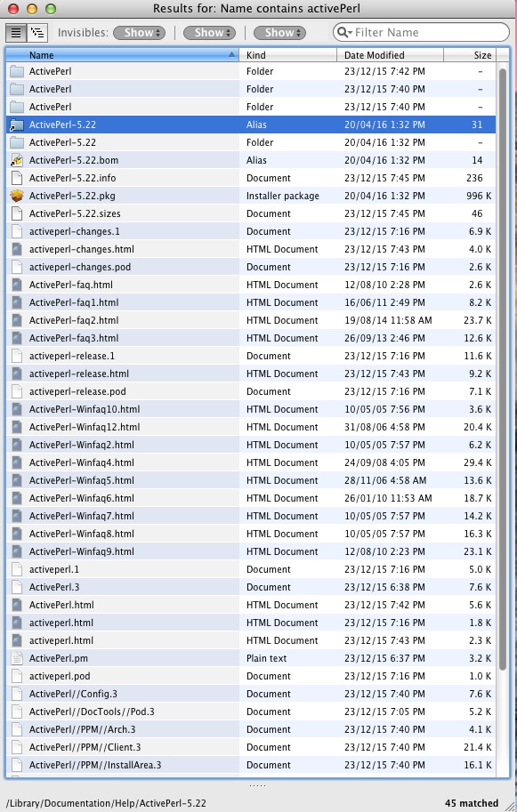Switch to flat list view

17,33
